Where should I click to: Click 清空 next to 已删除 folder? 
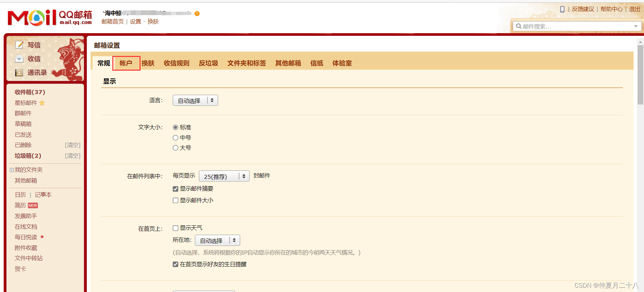(x=72, y=145)
